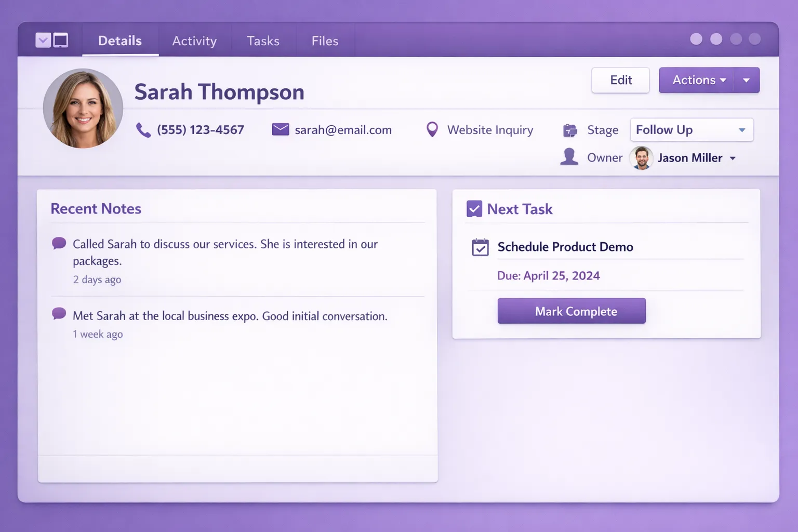This screenshot has height=532, width=798.
Task: Check the Next Task checkbox
Action: point(474,208)
